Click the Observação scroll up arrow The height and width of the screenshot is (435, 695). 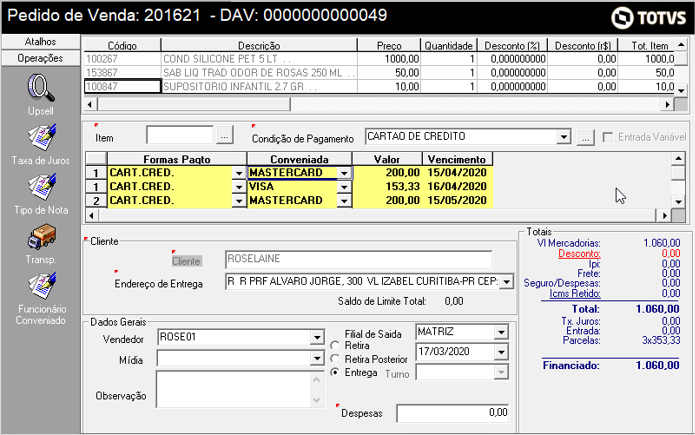316,380
